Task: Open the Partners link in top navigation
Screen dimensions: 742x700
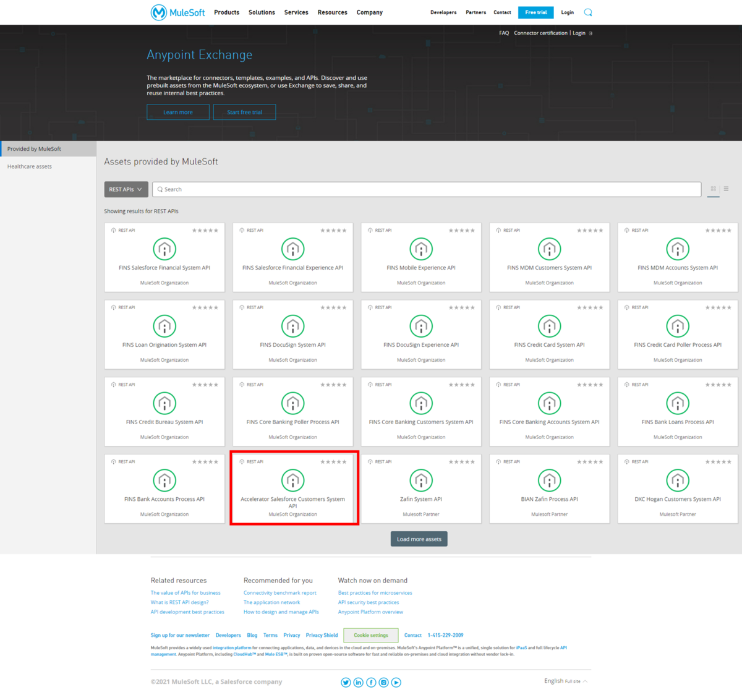Action: [476, 12]
